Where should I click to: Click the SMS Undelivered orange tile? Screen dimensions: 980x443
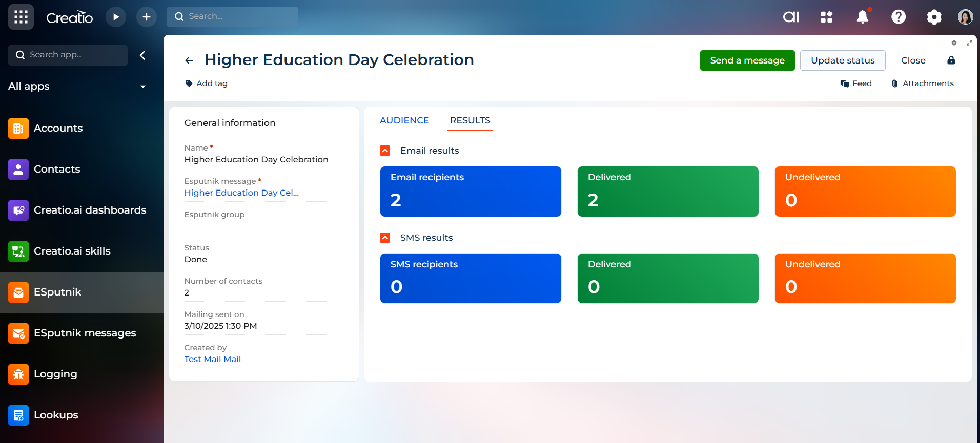click(x=865, y=278)
